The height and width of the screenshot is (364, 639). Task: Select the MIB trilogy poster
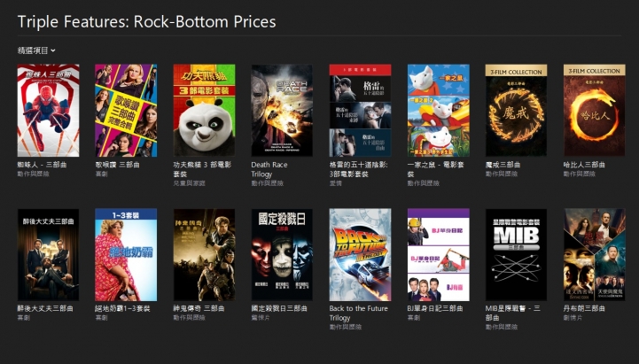(517, 255)
